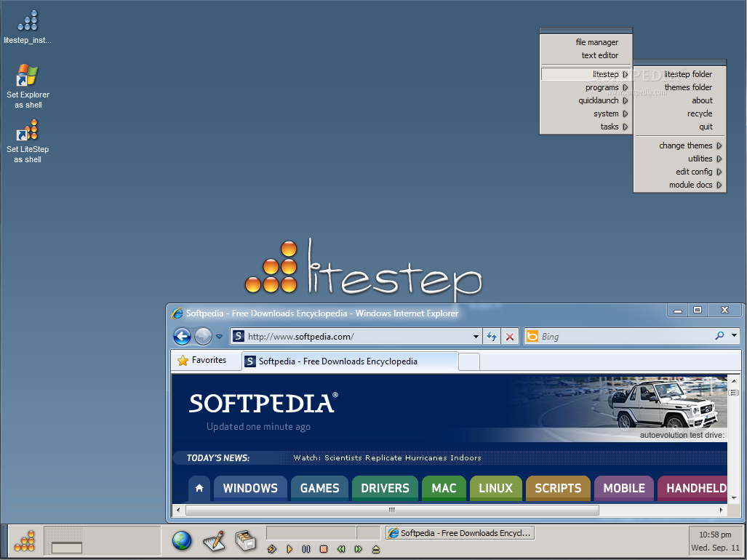Click the Bing search magnifier icon
747x560 pixels.
click(719, 336)
